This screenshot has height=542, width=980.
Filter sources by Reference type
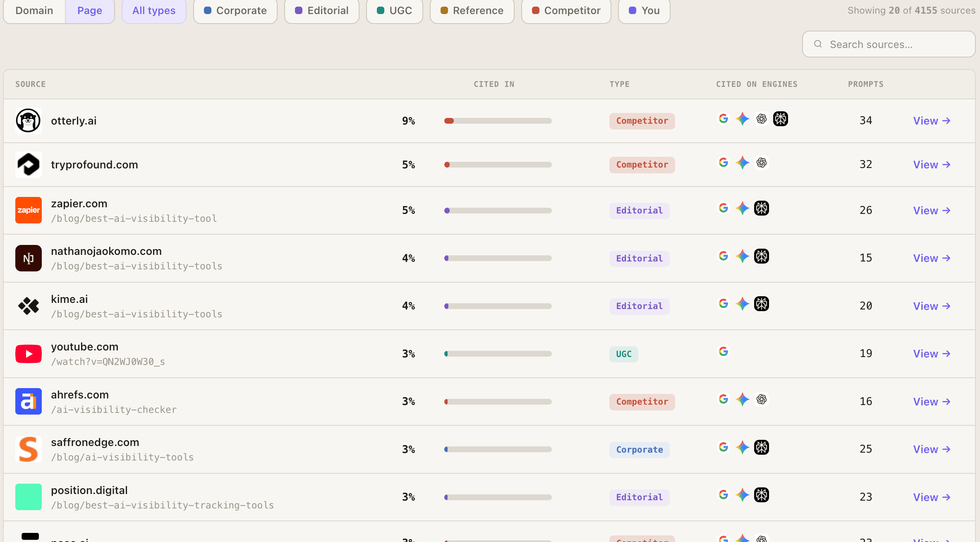coord(472,11)
